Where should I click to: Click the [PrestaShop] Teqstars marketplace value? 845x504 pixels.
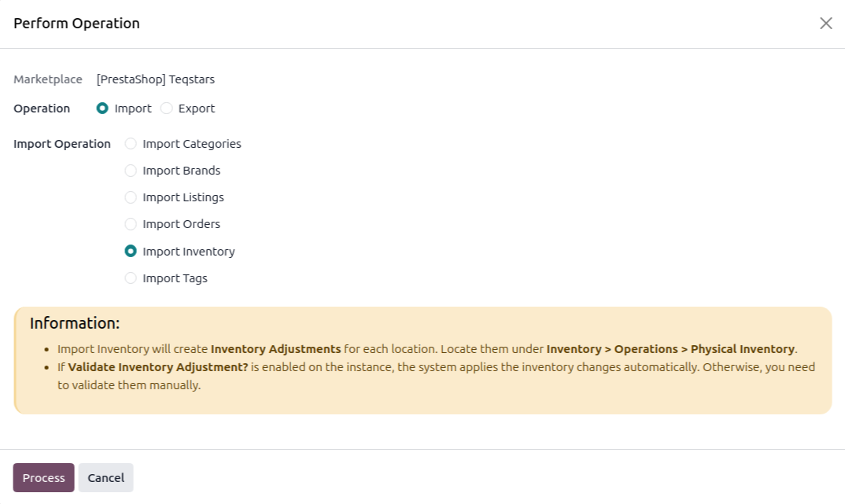click(x=155, y=79)
